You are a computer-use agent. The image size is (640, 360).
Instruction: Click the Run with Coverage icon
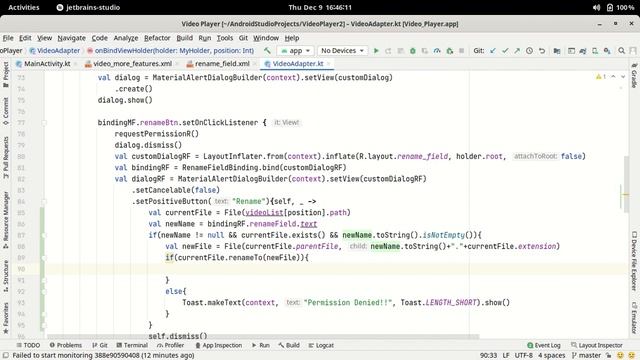coord(425,51)
